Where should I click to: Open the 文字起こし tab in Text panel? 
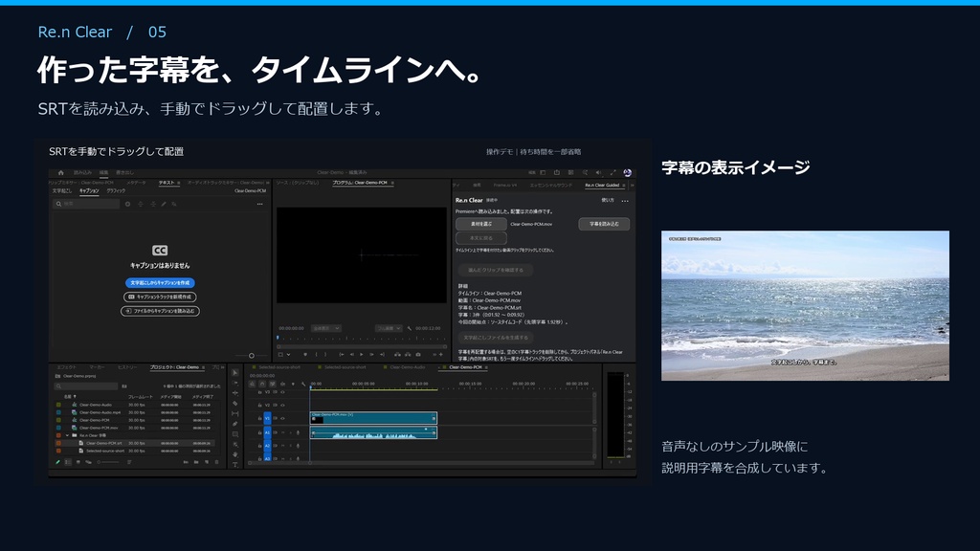[x=62, y=191]
